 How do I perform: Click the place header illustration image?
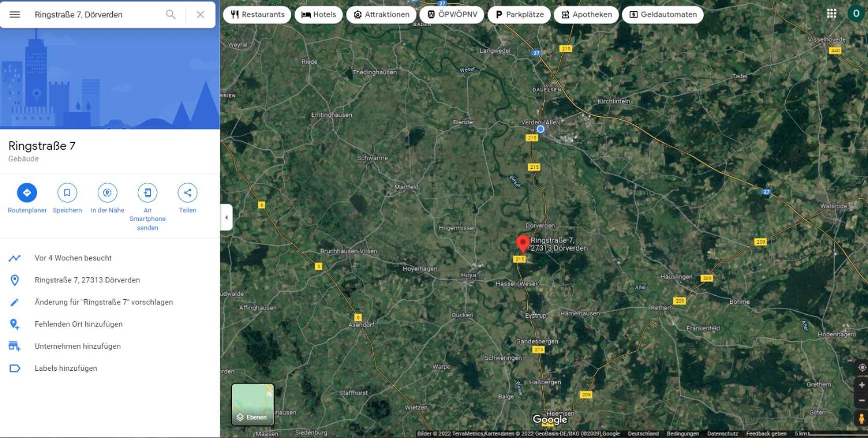tap(110, 79)
